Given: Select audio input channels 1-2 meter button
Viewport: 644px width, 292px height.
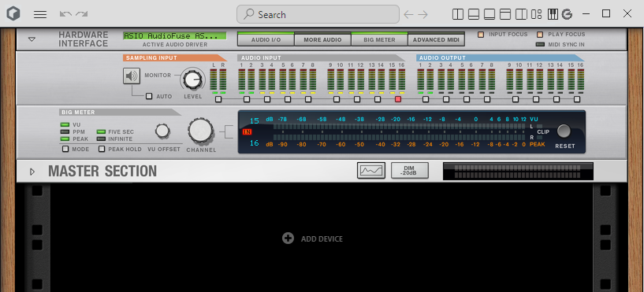Looking at the screenshot, I should (x=247, y=99).
